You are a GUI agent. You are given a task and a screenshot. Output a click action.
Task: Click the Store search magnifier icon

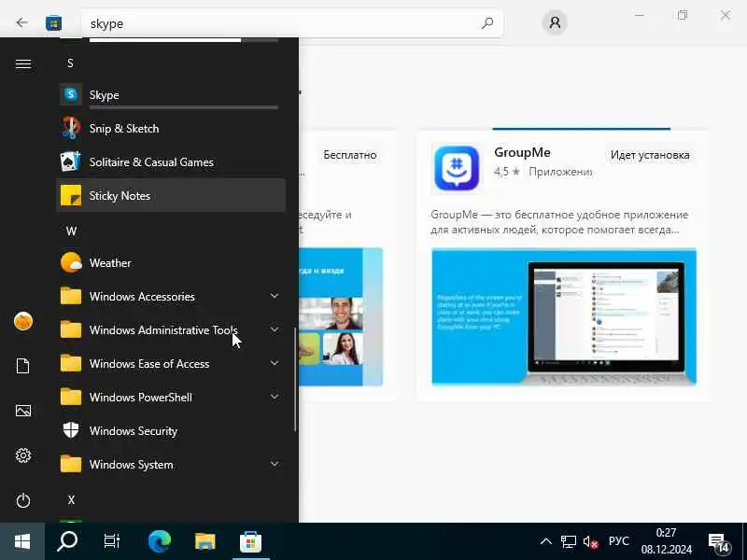tap(486, 22)
